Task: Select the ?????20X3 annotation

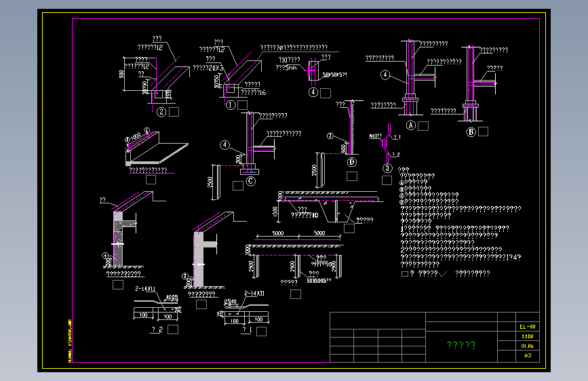Action: coord(208,68)
